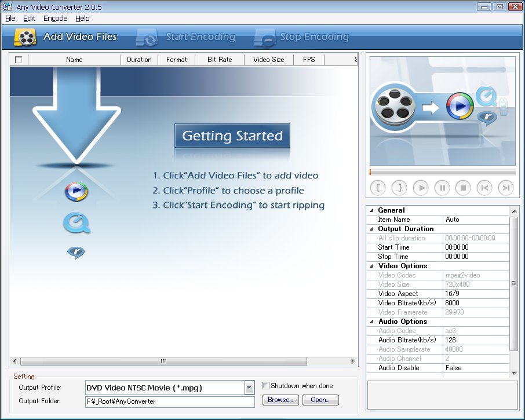Click the Video Size column header
Viewport: 525px width, 420px height.
[x=268, y=60]
